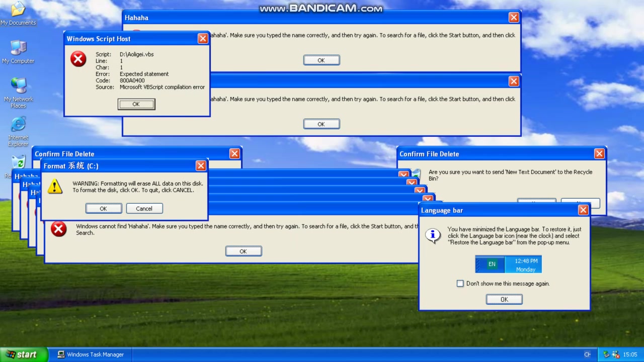Click second system tray network icon
The height and width of the screenshot is (362, 644).
tap(615, 354)
